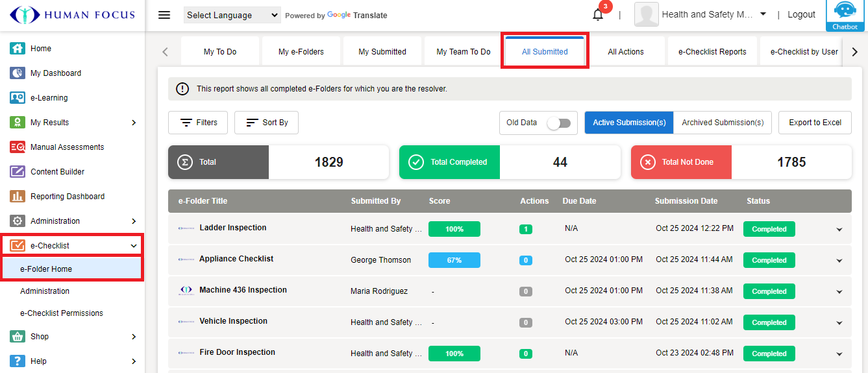
Task: Open the Select Language dropdown
Action: 232,15
